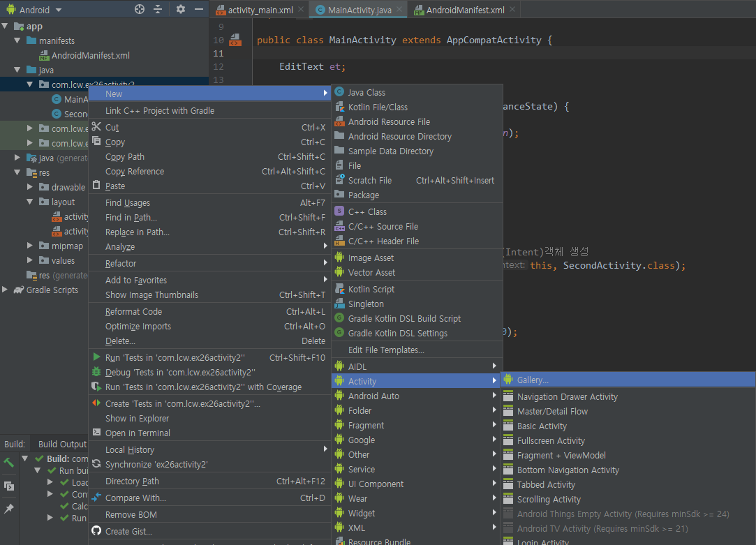Viewport: 756px width, 545px height.
Task: Expand the values folder
Action: click(x=30, y=260)
